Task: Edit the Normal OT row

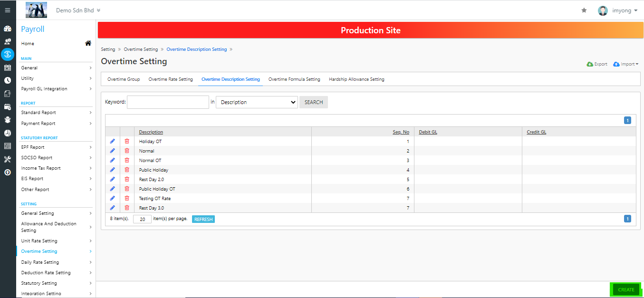Action: 113,160
